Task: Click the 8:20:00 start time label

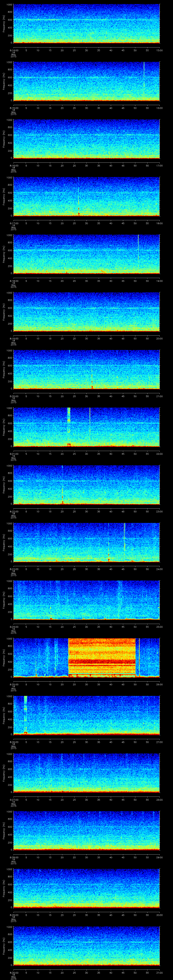Action: (14, 396)
